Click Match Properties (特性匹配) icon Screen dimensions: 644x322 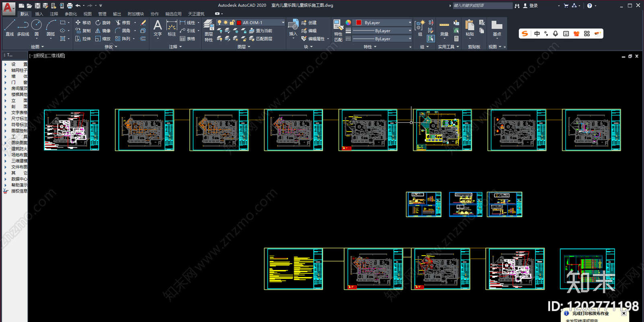coord(338,31)
